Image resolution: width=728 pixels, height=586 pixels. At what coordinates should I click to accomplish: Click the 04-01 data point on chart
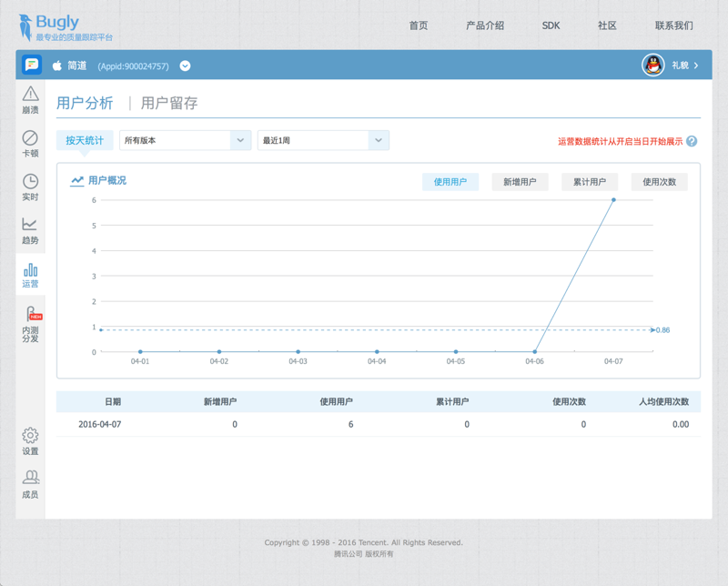[140, 351]
